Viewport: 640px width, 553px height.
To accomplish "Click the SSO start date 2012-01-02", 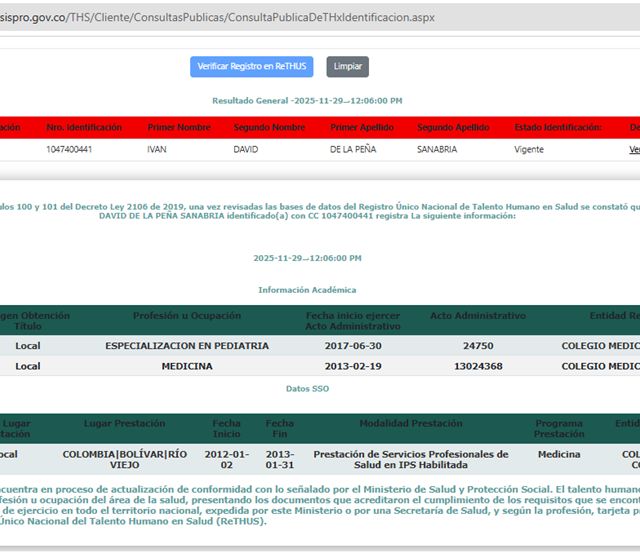I will coord(227,460).
